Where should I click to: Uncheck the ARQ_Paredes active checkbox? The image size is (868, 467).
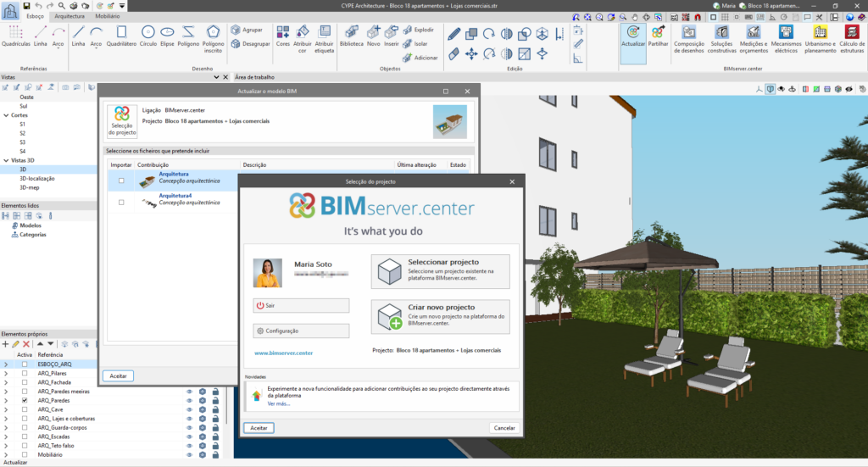click(25, 401)
